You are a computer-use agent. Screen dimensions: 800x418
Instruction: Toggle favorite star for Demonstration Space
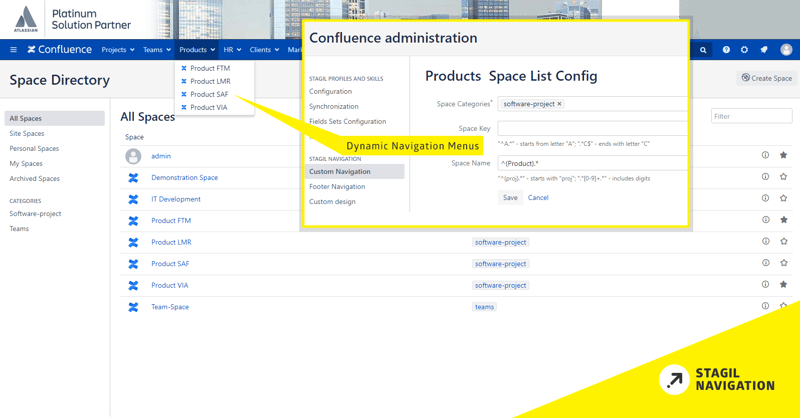pos(784,177)
